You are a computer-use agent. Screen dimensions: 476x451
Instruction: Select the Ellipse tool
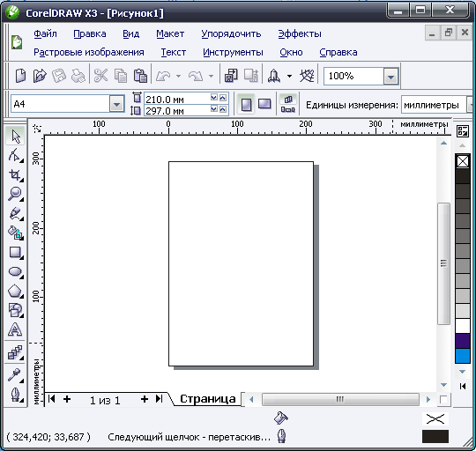[x=15, y=272]
